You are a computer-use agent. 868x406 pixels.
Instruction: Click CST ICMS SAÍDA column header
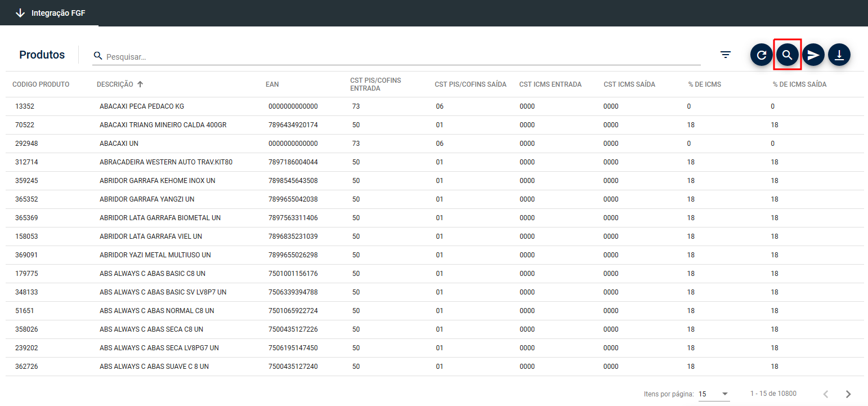pyautogui.click(x=629, y=84)
